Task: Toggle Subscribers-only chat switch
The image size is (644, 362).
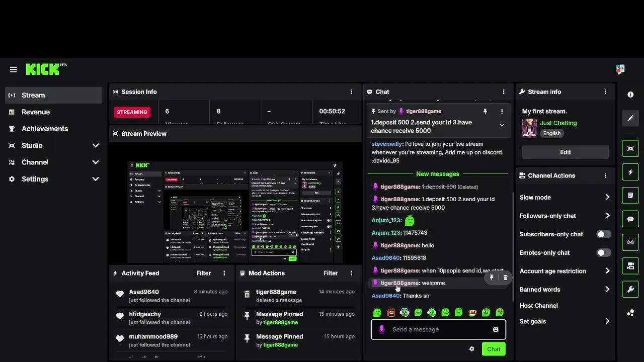Action: click(x=604, y=234)
